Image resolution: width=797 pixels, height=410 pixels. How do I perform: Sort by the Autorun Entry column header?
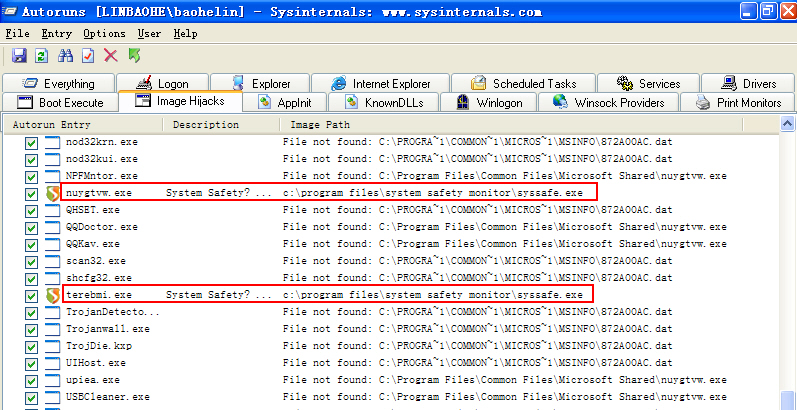pos(84,124)
